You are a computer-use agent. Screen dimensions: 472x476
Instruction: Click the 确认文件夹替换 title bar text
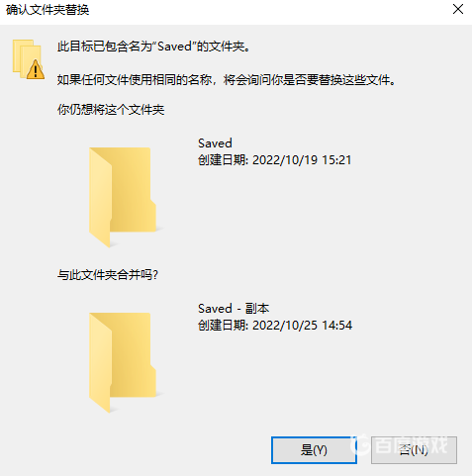point(47,10)
